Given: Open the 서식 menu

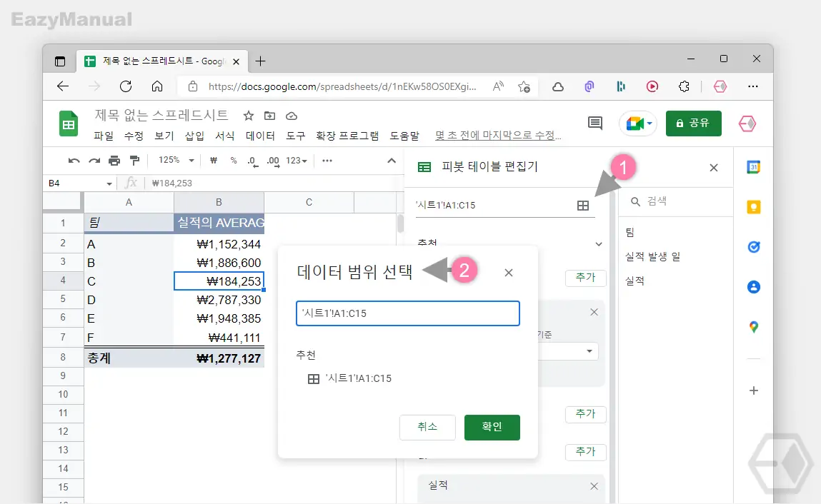Looking at the screenshot, I should pos(224,136).
